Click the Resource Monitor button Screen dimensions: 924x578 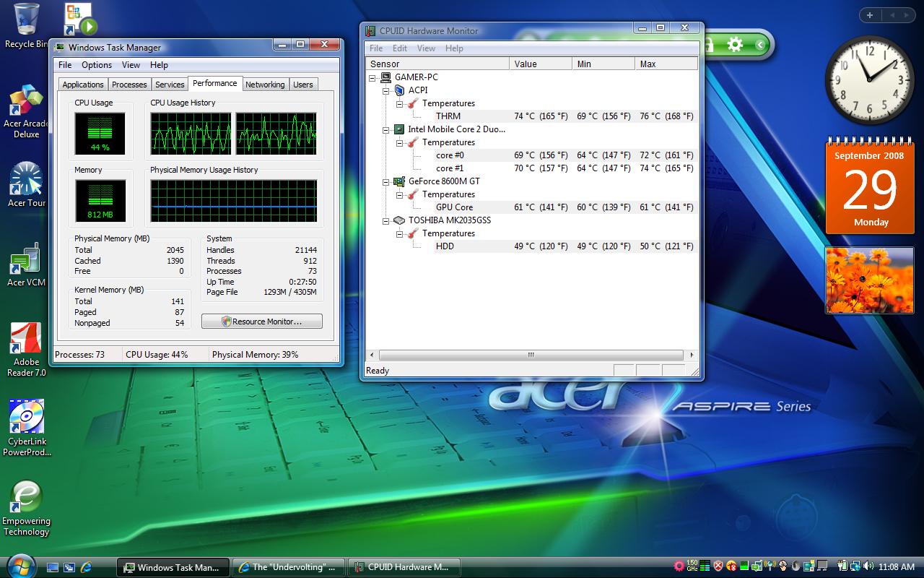pyautogui.click(x=261, y=321)
